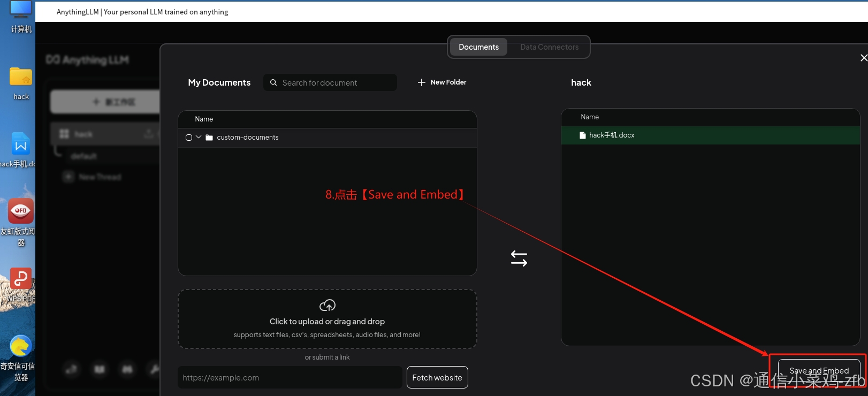Click the New Thread plus icon
Image resolution: width=868 pixels, height=396 pixels.
pos(68,177)
